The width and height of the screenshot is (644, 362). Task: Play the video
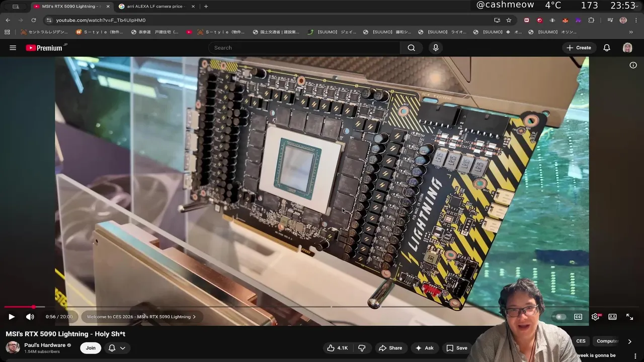pos(12,317)
